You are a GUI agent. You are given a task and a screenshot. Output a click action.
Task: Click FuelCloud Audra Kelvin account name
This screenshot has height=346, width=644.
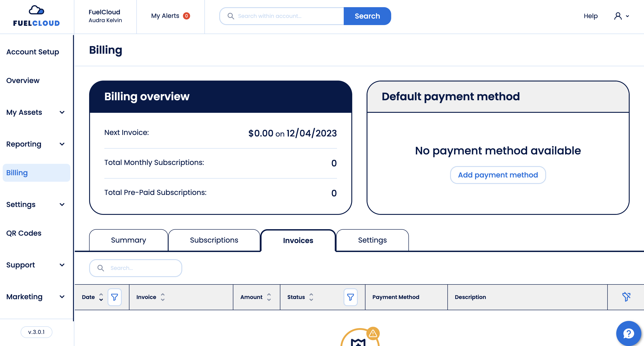(105, 16)
